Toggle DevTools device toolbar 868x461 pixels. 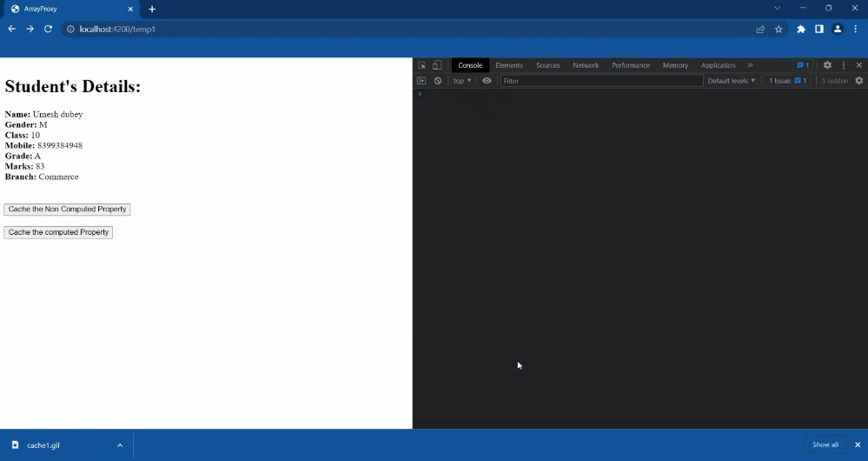click(x=437, y=65)
